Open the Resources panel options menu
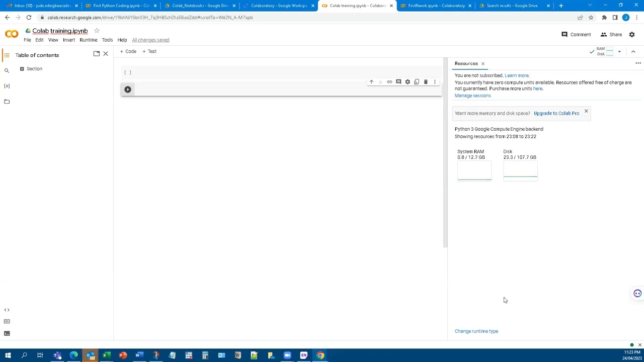 tap(638, 63)
